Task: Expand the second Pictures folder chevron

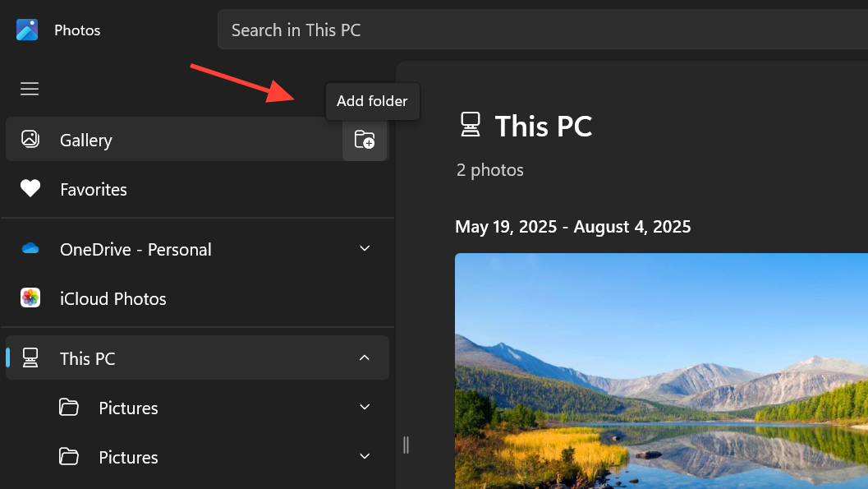Action: (x=365, y=456)
